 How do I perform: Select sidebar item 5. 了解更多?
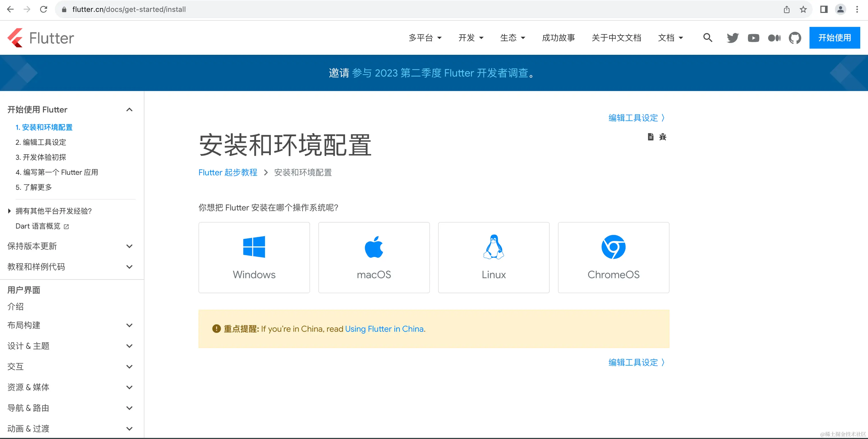34,187
